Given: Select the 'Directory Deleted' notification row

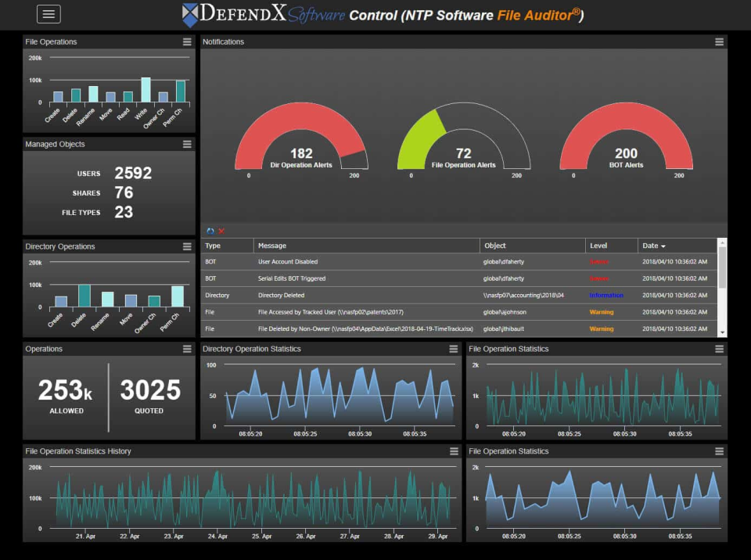Looking at the screenshot, I should coord(459,295).
